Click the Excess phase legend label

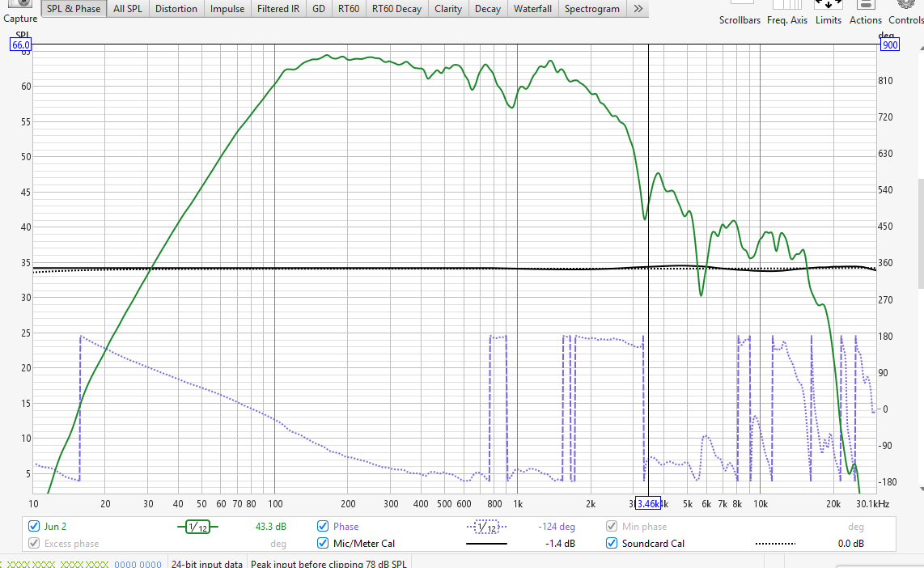coord(71,543)
